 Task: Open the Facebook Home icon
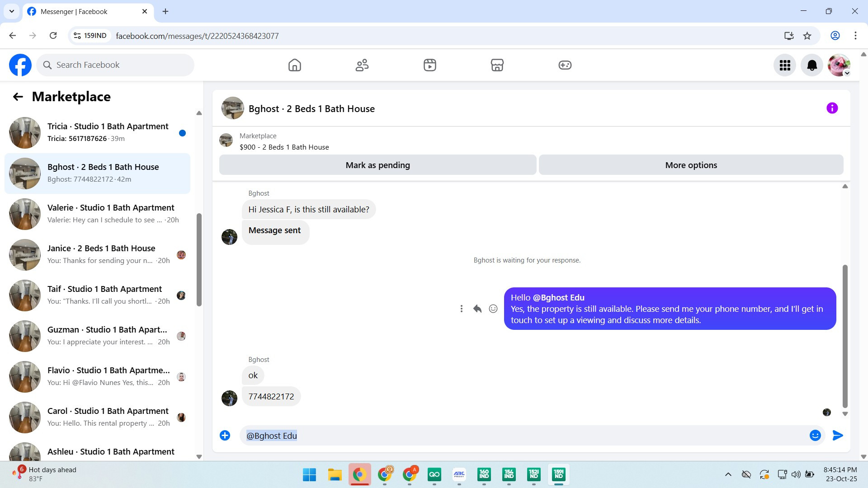[x=294, y=65]
